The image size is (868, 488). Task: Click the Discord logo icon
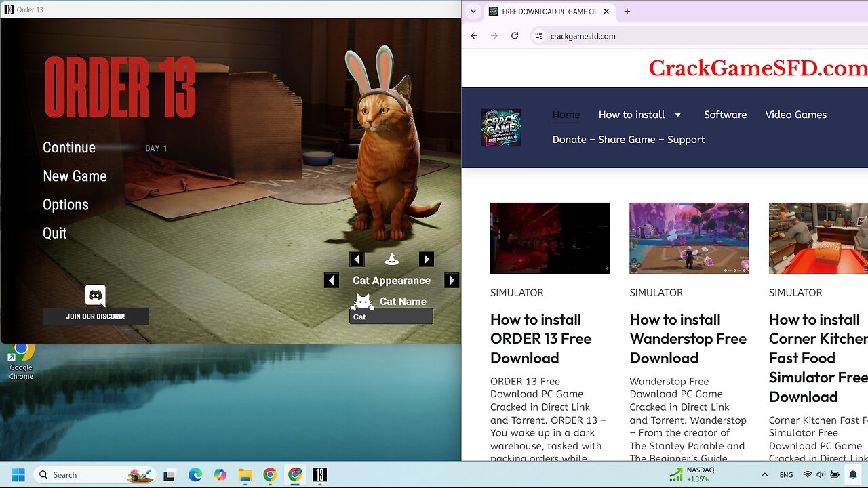tap(96, 296)
